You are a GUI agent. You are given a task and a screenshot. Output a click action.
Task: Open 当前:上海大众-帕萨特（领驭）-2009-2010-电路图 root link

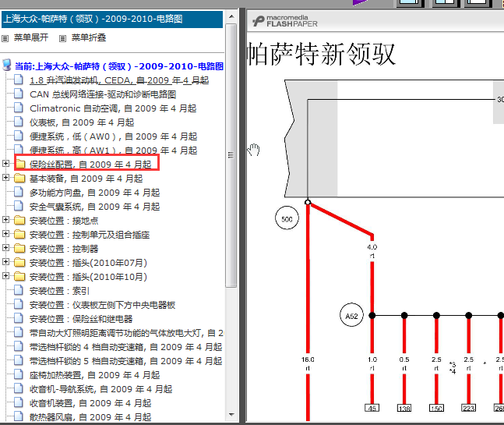[119, 66]
